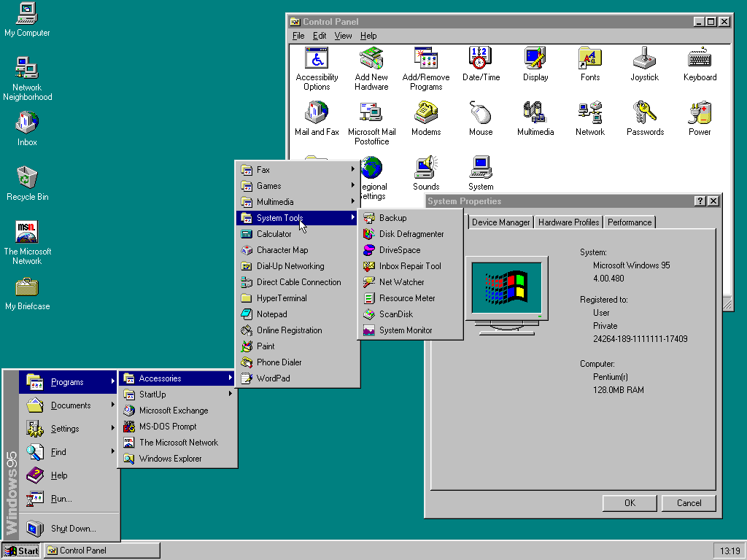
Task: Click OK in System Properties
Action: 630,502
